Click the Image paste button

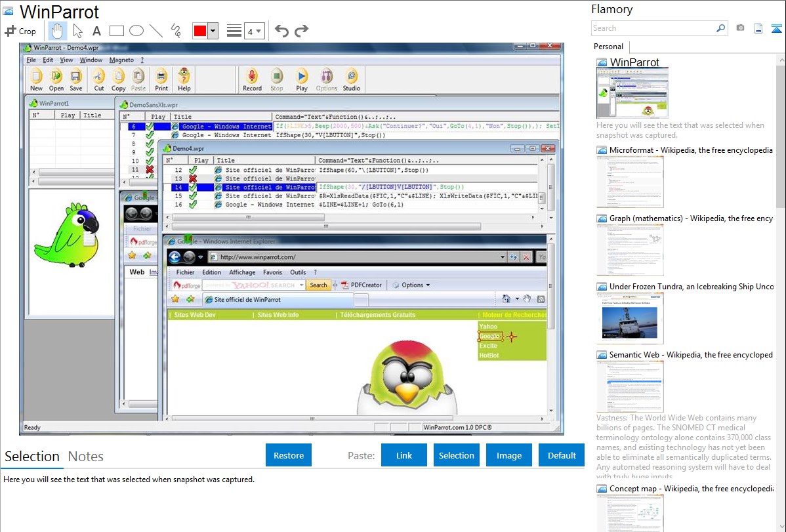pyautogui.click(x=508, y=455)
